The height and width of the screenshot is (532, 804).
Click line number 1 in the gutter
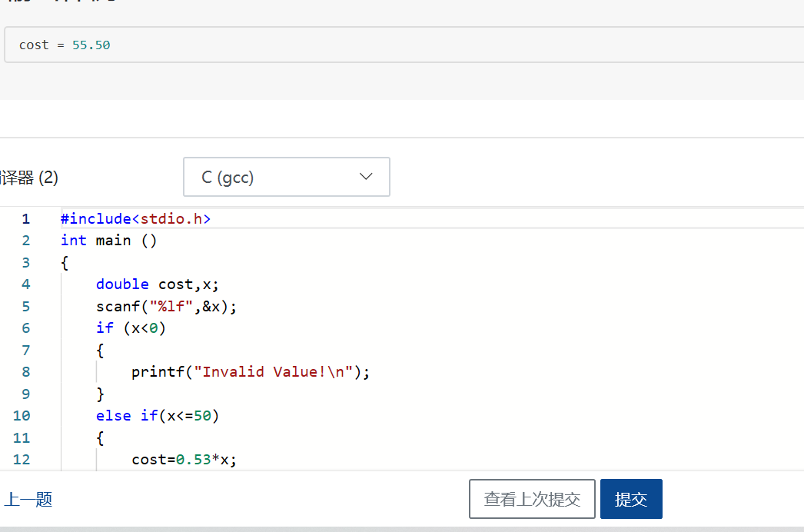[26, 219]
